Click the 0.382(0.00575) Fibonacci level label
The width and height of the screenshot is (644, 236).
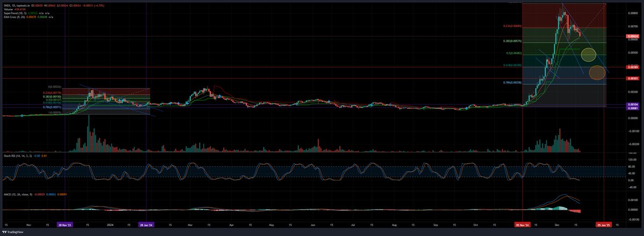513,41
